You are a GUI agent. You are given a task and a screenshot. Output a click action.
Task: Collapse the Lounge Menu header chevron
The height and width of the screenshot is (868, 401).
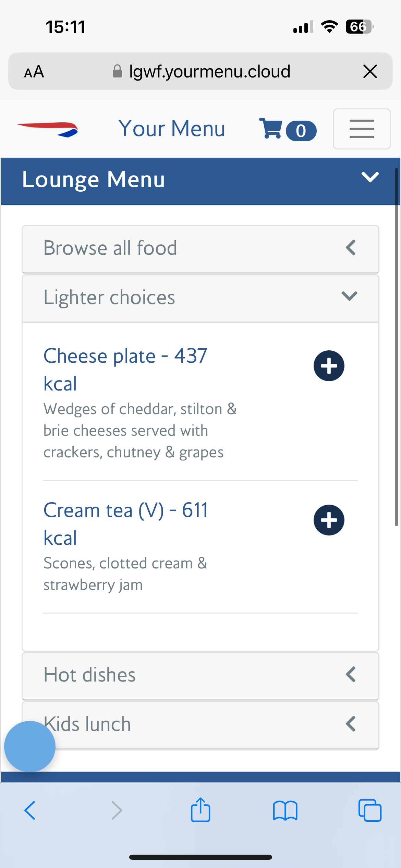coord(370,177)
